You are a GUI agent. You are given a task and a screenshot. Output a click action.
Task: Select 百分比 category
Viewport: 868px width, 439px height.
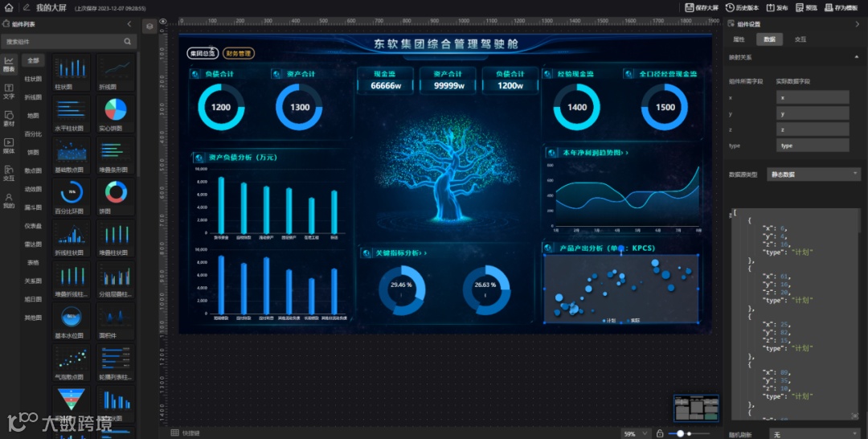click(33, 133)
